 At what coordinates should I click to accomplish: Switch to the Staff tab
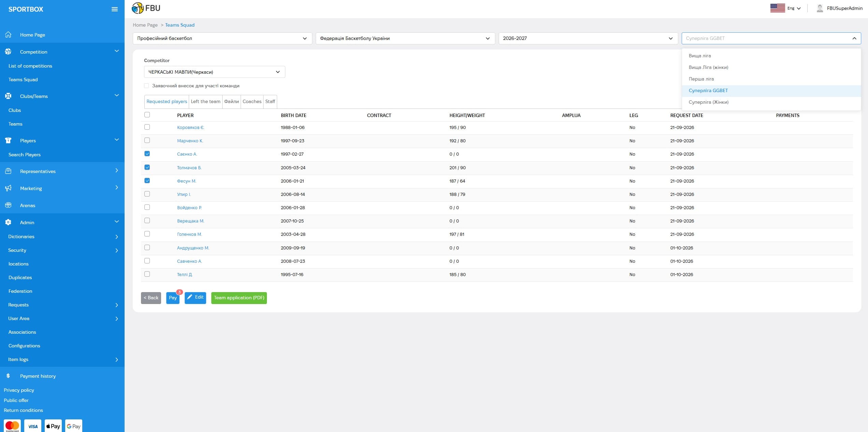(270, 101)
